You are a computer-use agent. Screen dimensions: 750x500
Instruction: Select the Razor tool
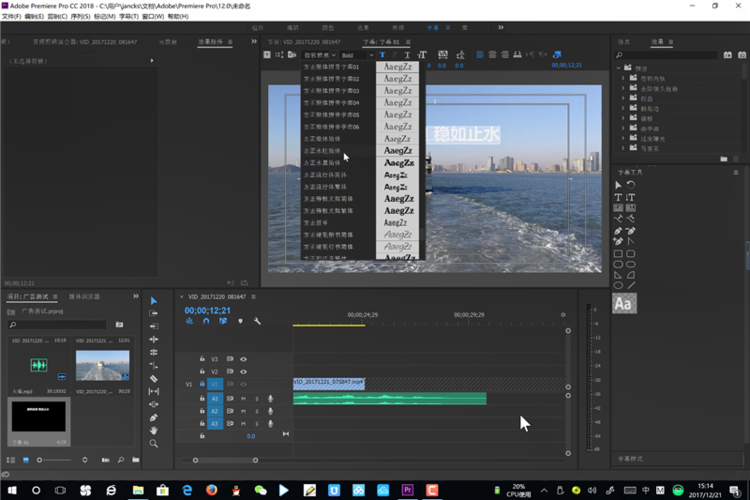pos(154,378)
